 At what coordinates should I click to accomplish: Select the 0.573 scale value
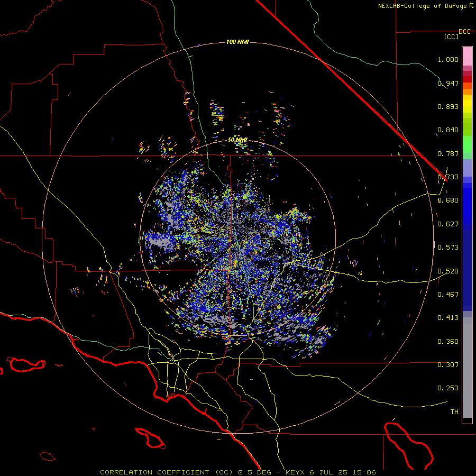tap(448, 248)
